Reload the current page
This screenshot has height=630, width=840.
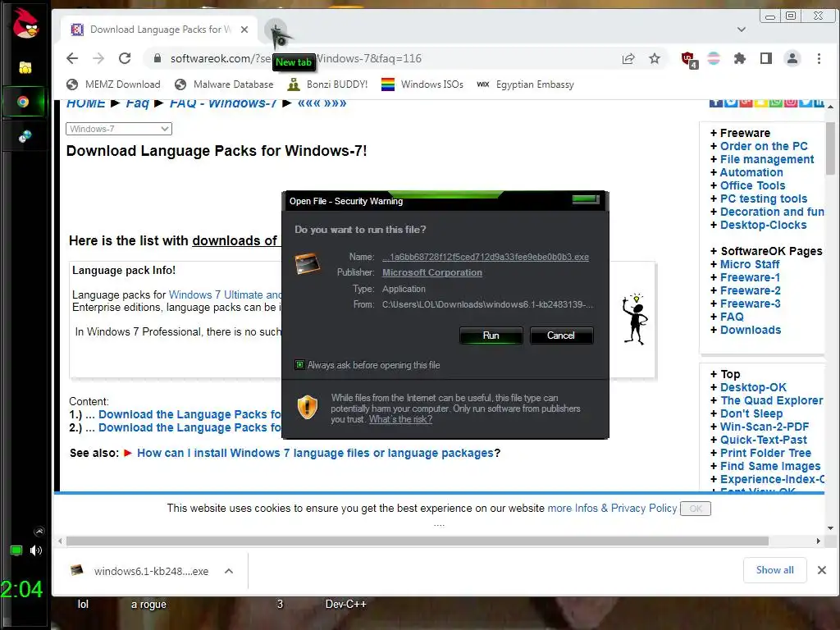(x=125, y=58)
